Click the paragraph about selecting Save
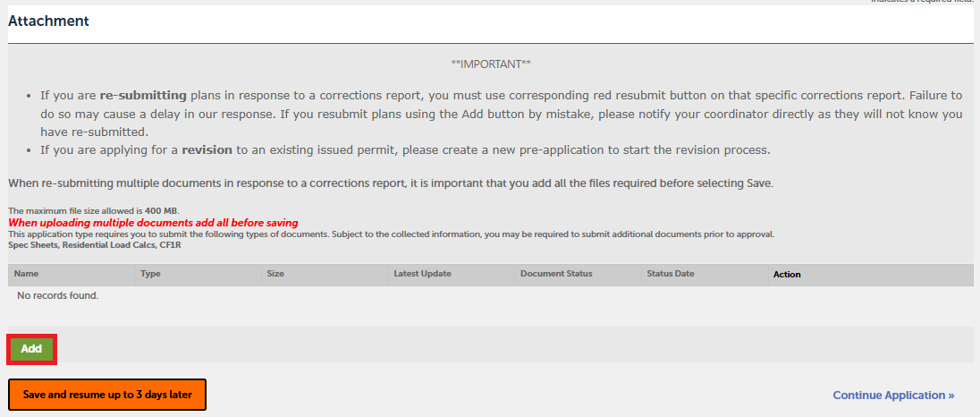Screen dimensions: 980x417 coord(390,183)
